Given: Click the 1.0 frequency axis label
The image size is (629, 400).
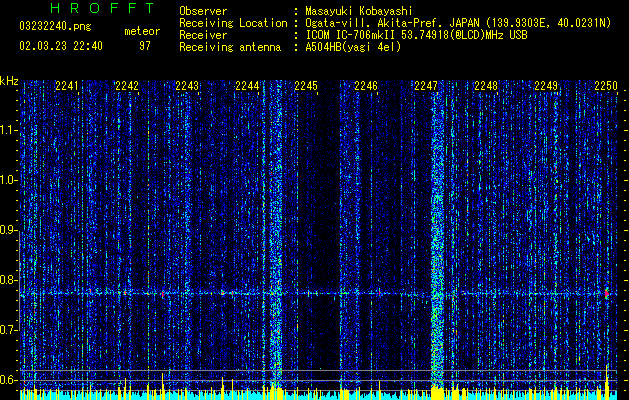Looking at the screenshot, I should coord(8,180).
